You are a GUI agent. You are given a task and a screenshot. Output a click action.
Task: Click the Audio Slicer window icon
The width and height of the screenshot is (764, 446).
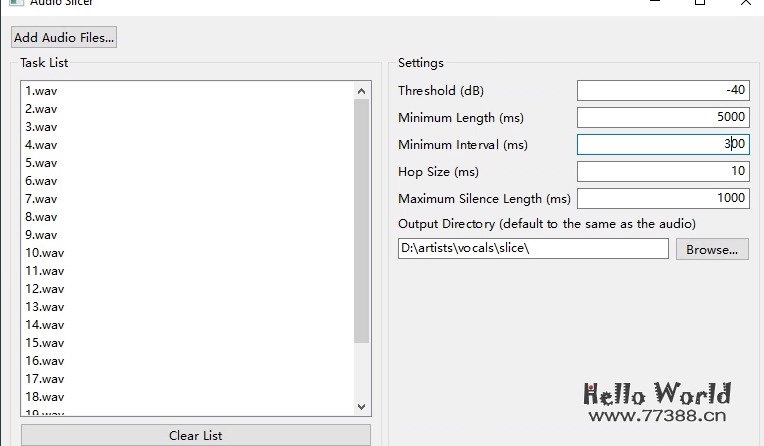tap(17, 3)
